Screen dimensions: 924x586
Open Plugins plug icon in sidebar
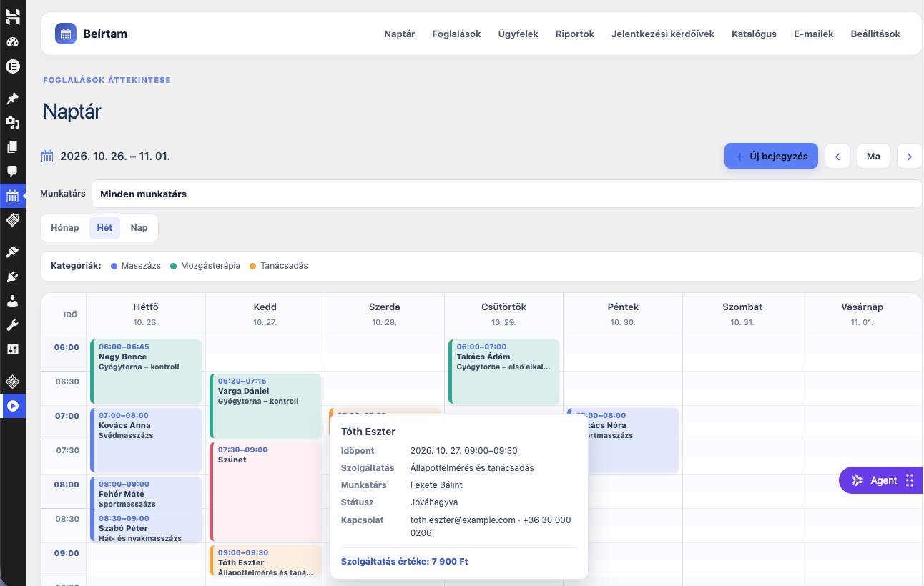(x=12, y=277)
